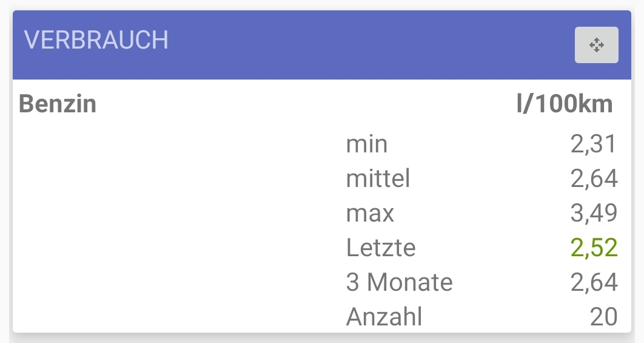Open the Letzte consumption entry label
This screenshot has width=644, height=343.
[x=381, y=248]
